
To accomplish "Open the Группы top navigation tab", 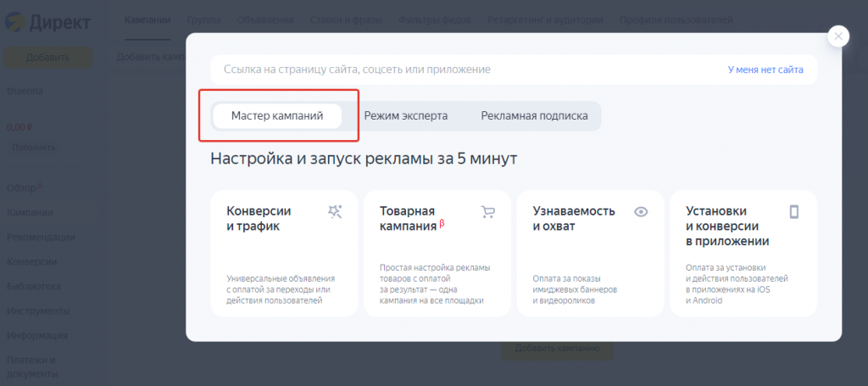I will (203, 20).
